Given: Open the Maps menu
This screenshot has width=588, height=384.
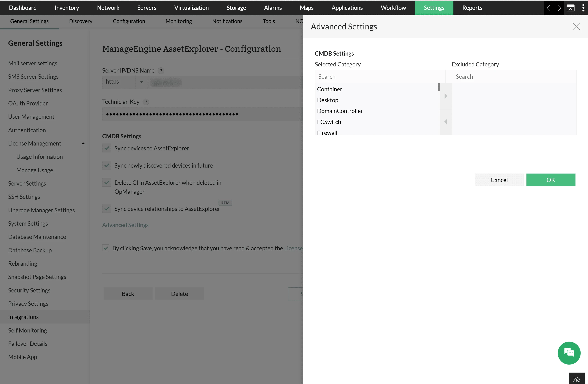Looking at the screenshot, I should pos(307,8).
